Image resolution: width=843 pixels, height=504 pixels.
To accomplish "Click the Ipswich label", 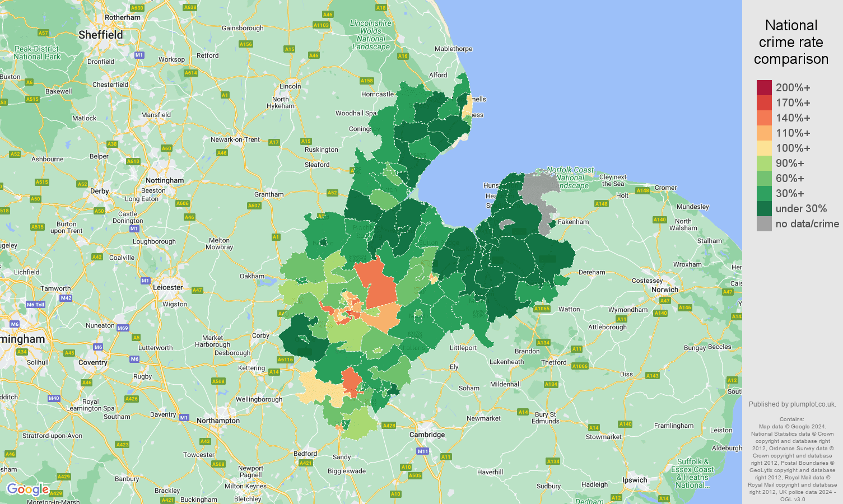I will point(635,480).
